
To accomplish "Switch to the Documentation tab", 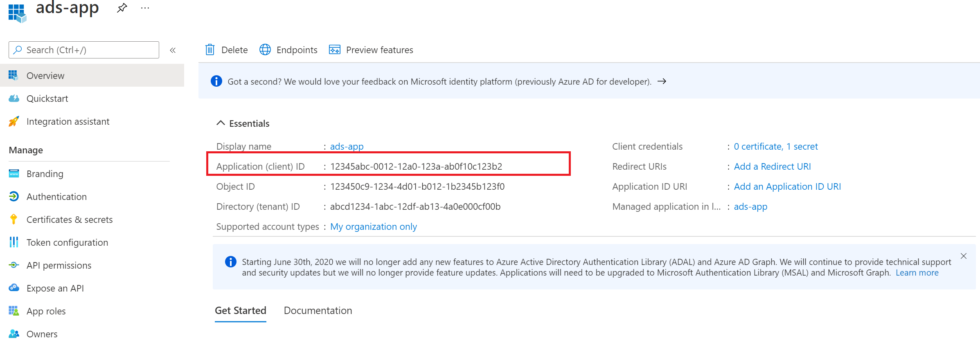I will (318, 311).
